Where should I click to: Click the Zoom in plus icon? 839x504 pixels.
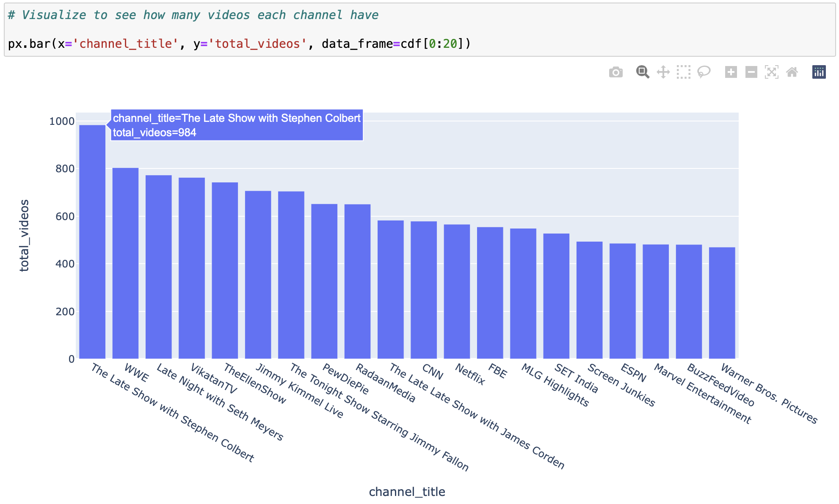coord(731,72)
